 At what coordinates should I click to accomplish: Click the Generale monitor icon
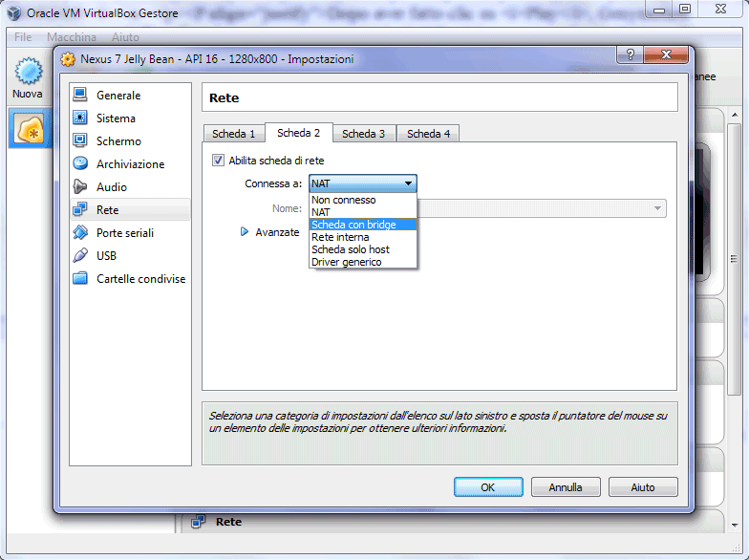(x=80, y=95)
